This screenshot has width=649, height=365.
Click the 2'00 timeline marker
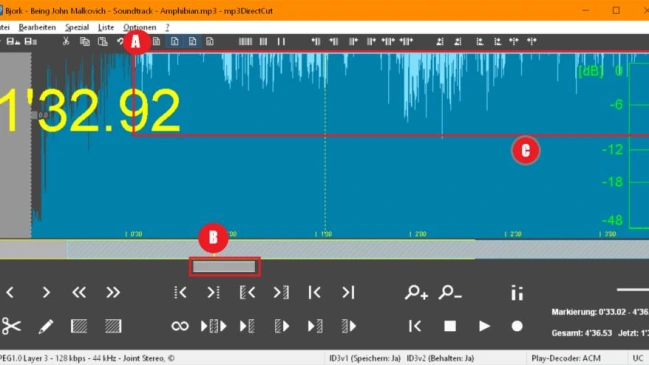point(418,234)
